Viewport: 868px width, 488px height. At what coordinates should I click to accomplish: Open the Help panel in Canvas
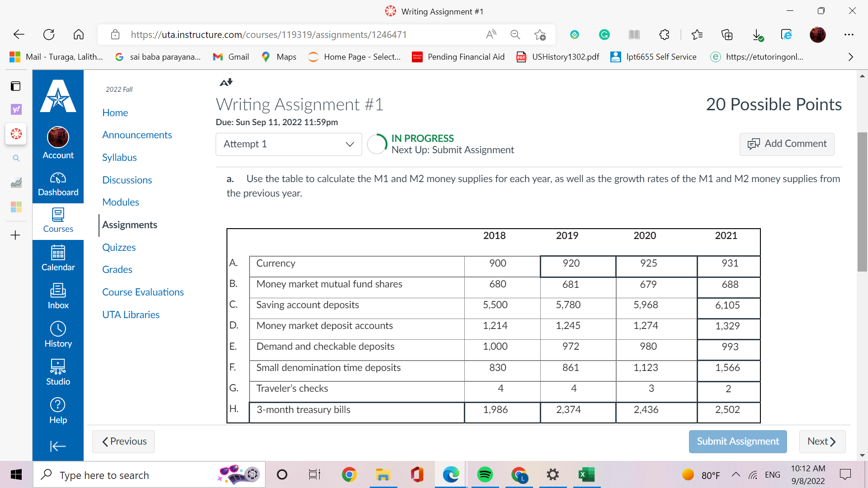[x=58, y=409]
